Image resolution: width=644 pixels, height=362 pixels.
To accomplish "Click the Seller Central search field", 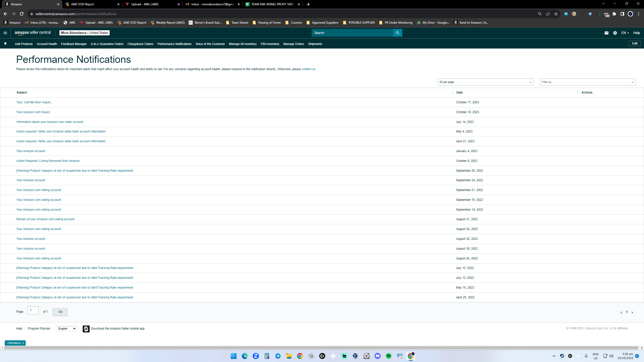I will coord(352,33).
